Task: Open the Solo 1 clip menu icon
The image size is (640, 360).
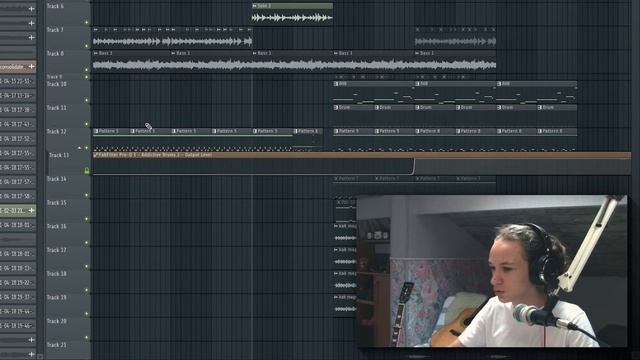Action: pos(255,6)
